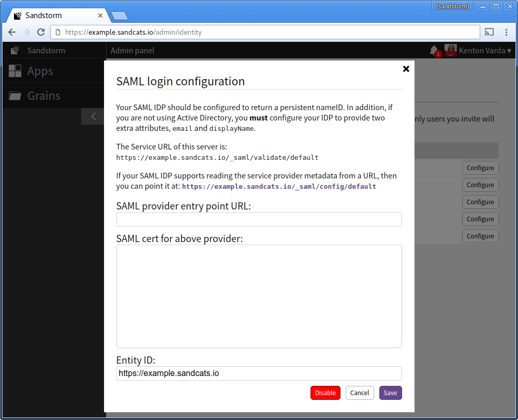Viewport: 518px width, 420px height.
Task: Click the Cancel button
Action: [x=360, y=393]
